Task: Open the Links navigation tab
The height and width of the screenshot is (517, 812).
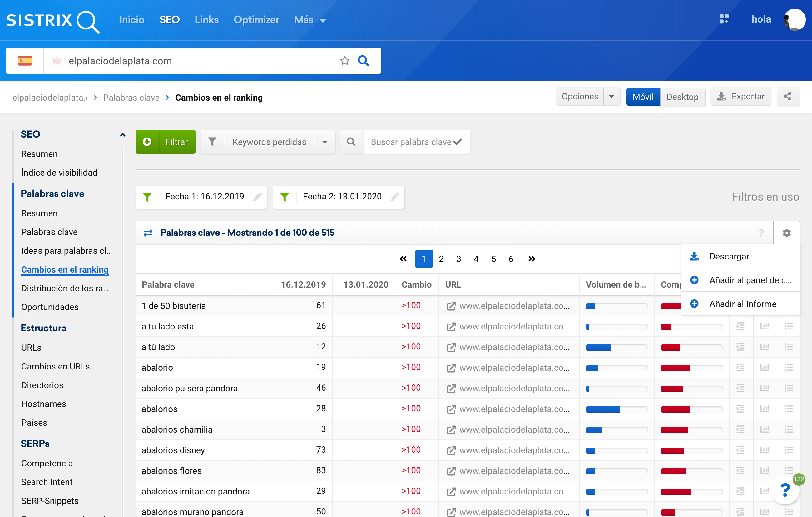Action: coord(206,20)
